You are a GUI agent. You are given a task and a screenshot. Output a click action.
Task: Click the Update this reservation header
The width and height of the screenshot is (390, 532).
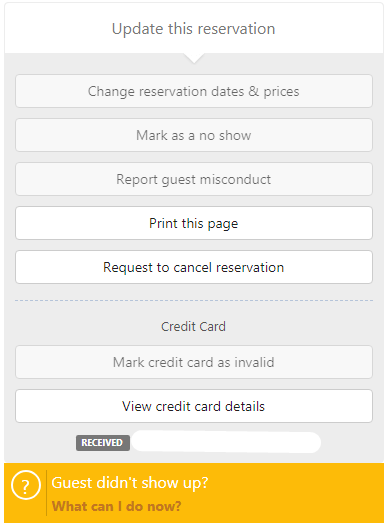tap(193, 29)
